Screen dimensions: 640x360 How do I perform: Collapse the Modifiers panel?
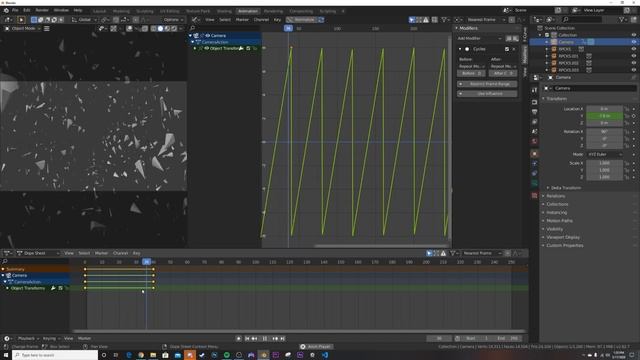click(x=457, y=28)
